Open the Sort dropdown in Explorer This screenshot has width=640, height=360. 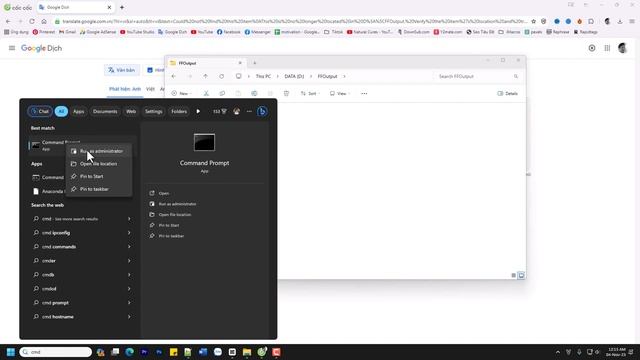point(310,93)
